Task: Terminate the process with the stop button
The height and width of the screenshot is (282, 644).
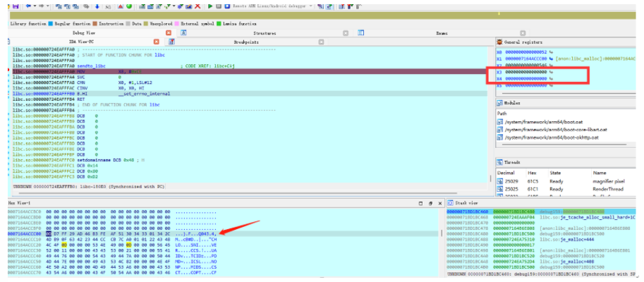Action: pos(226,6)
